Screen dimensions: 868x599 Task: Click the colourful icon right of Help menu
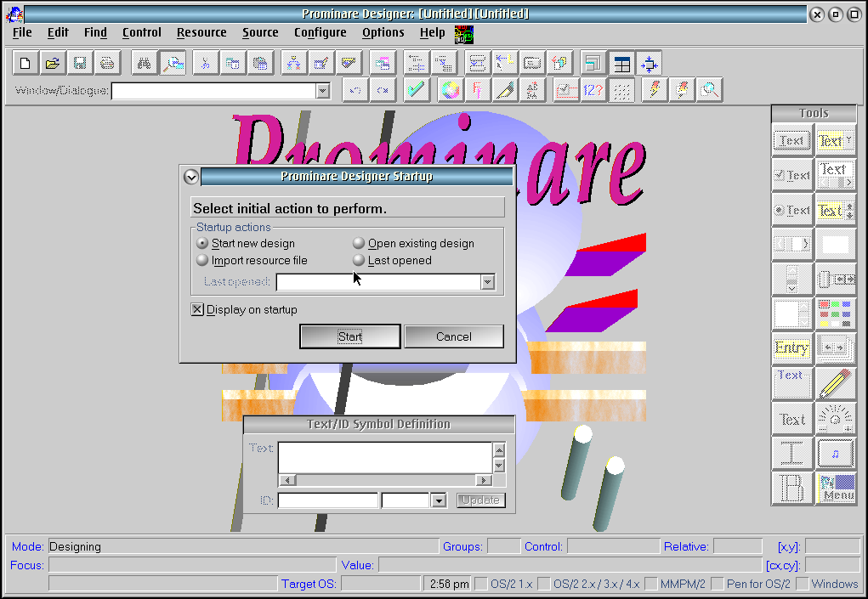[x=464, y=34]
